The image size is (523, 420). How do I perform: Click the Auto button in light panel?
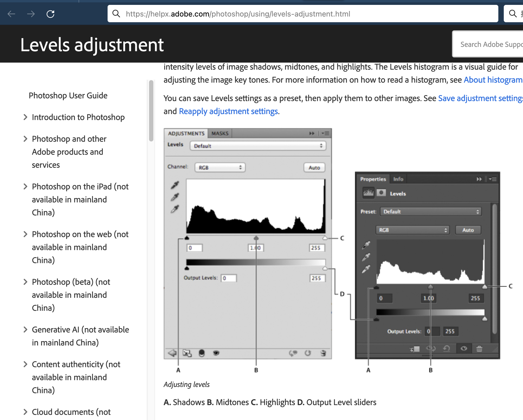tap(314, 167)
